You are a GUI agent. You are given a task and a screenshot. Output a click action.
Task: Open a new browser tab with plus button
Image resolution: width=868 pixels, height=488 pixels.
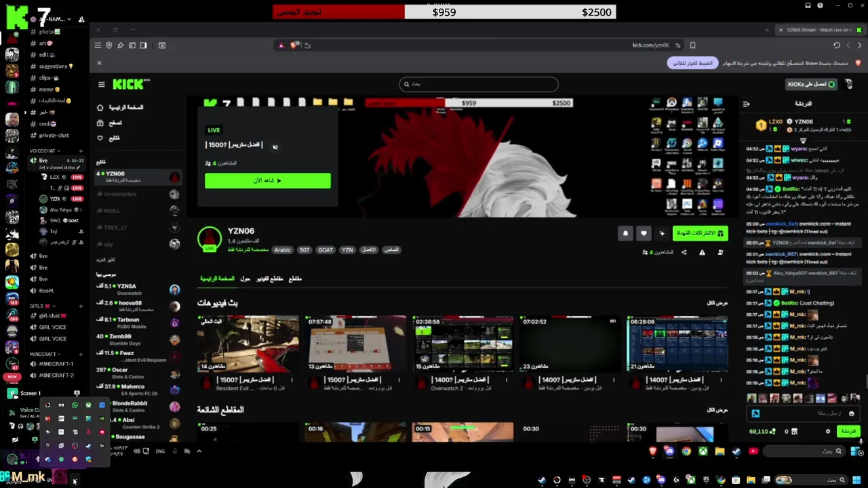767,30
